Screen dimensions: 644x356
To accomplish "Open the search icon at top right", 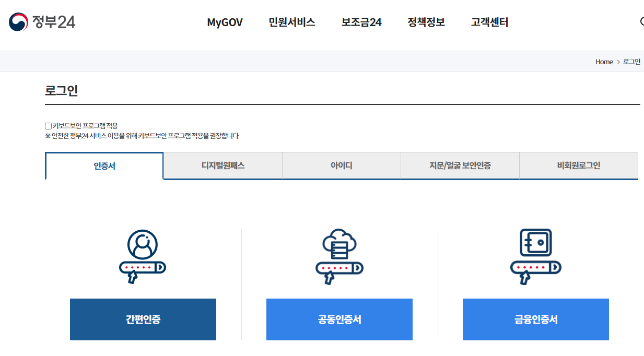I will [641, 21].
